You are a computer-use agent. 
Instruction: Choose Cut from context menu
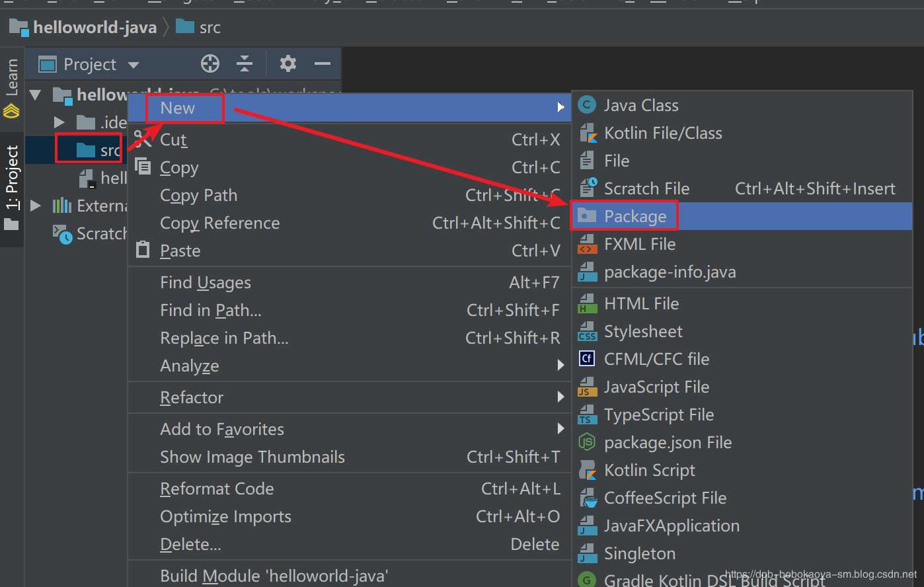(x=349, y=139)
